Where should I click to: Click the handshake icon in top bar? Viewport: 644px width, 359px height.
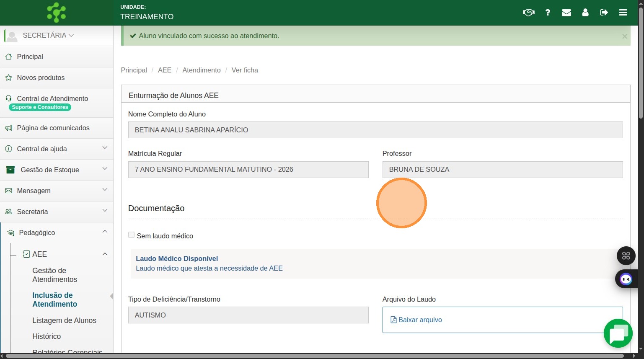point(528,13)
